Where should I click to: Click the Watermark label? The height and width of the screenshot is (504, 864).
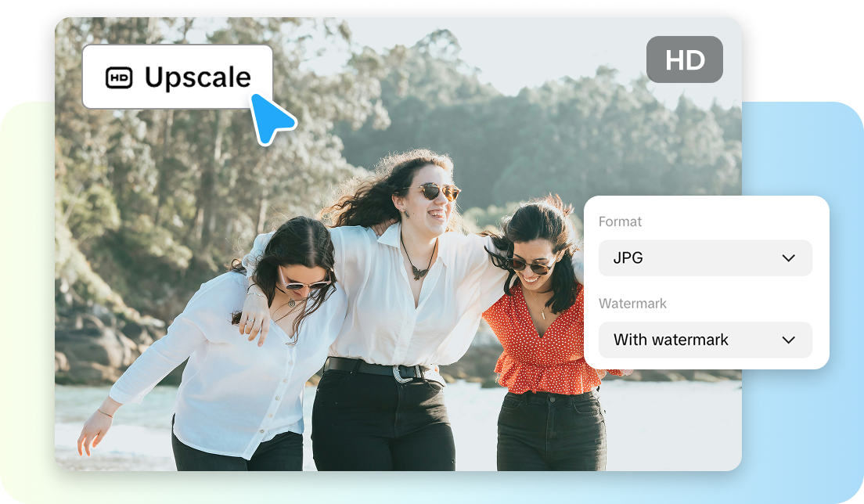point(632,304)
